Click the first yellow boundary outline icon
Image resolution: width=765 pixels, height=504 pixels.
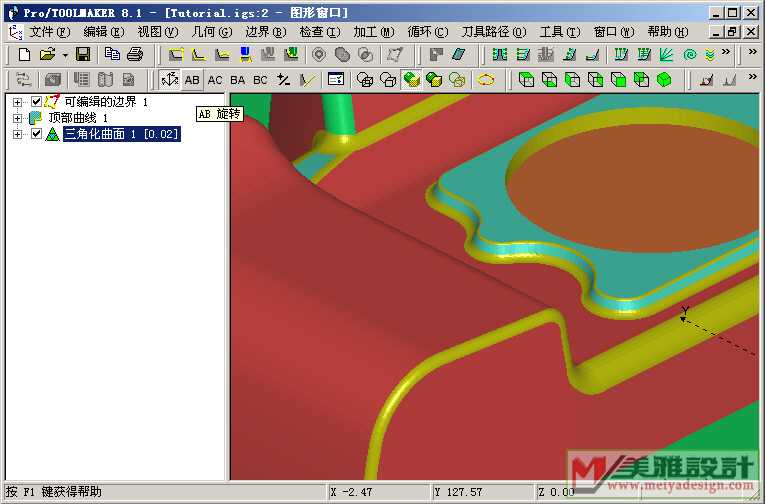coord(176,54)
